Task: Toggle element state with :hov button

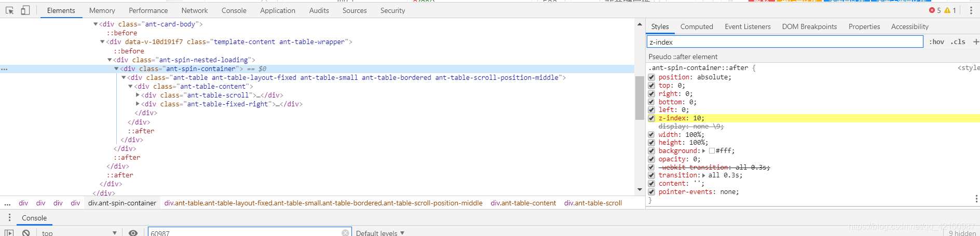Action: click(936, 42)
